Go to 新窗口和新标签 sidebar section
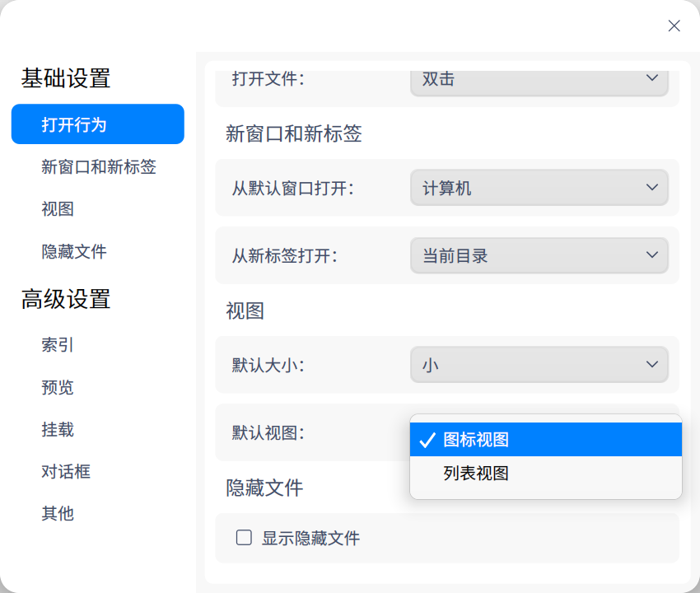The image size is (700, 593). point(99,167)
